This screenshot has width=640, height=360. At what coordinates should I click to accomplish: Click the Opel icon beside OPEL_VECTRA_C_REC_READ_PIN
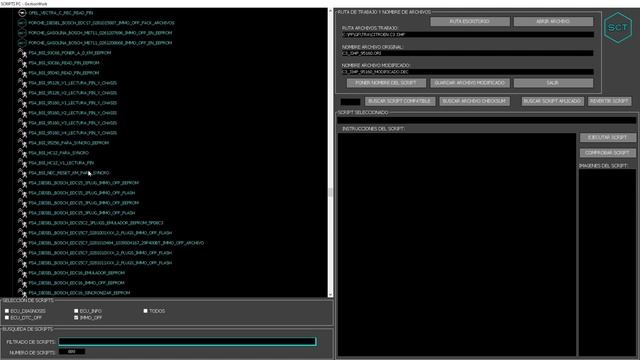click(x=22, y=13)
